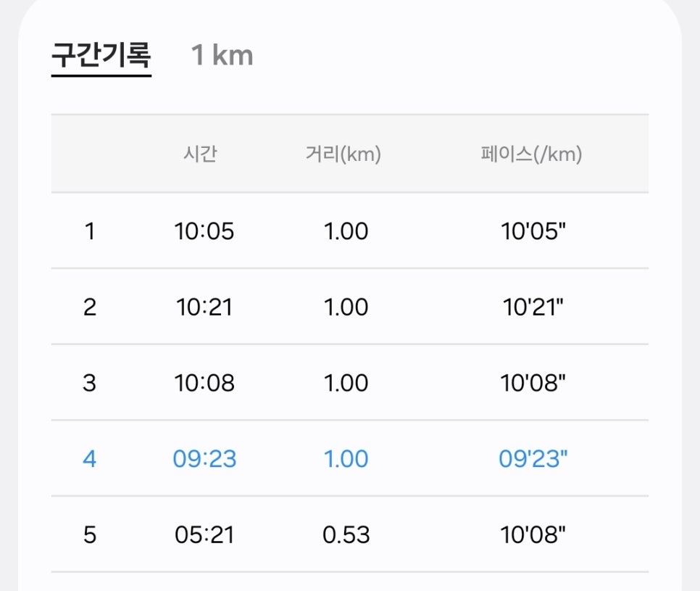Click the 05:21 time value
The image size is (700, 591).
[x=204, y=535]
